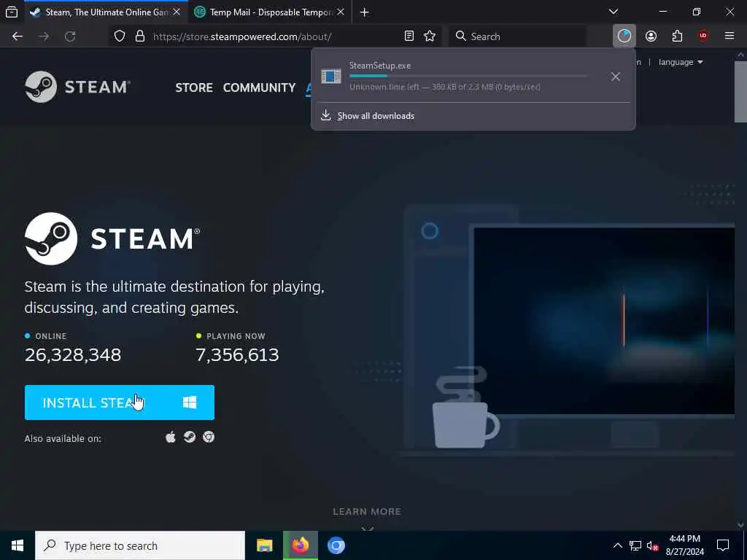Open the Firefox account icon

tap(651, 36)
